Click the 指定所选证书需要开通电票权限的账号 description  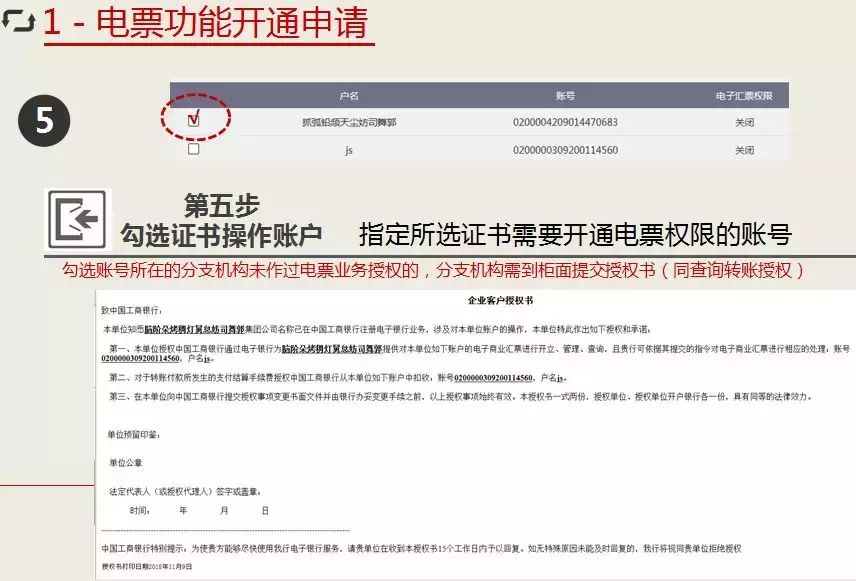click(575, 235)
